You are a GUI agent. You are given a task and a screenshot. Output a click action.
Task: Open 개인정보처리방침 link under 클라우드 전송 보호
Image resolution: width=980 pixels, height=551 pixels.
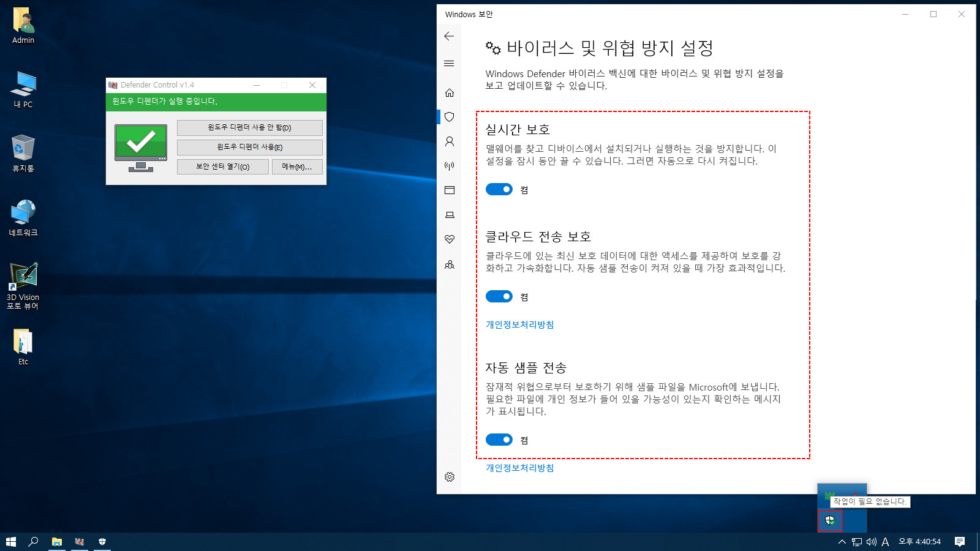(x=519, y=324)
